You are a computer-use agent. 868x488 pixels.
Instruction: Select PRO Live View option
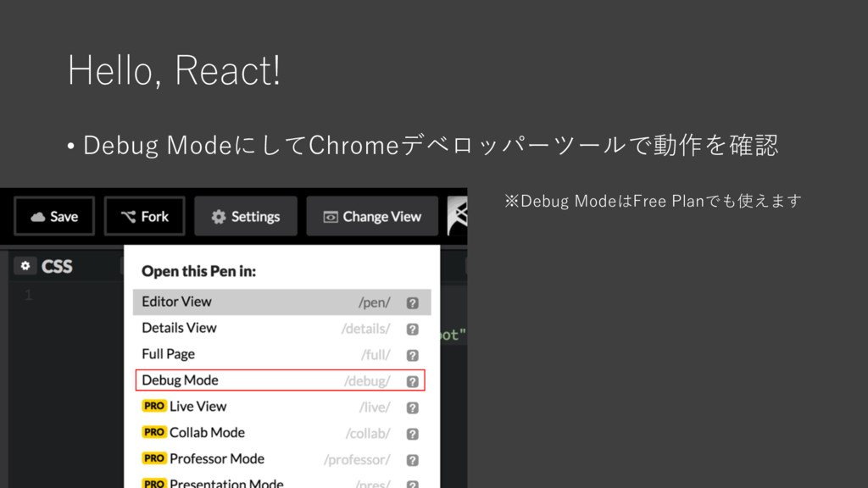[x=281, y=407]
